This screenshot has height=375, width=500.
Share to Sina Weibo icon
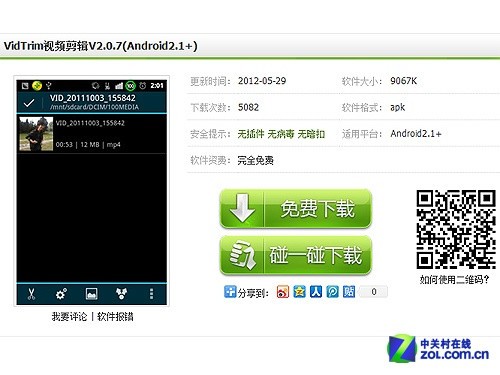click(x=283, y=292)
